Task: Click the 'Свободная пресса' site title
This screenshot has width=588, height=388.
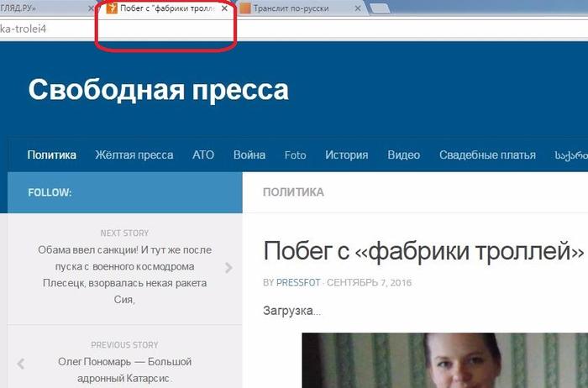Action: [158, 90]
